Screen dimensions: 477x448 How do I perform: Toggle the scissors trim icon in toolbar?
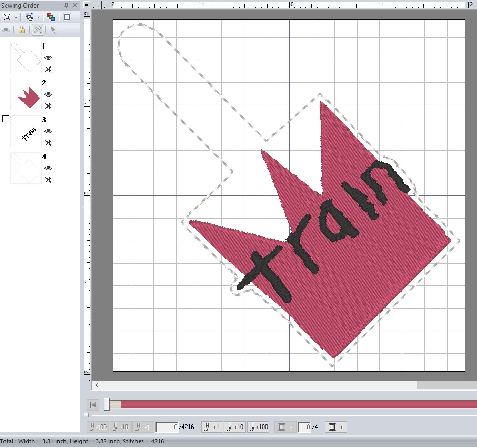(38, 30)
